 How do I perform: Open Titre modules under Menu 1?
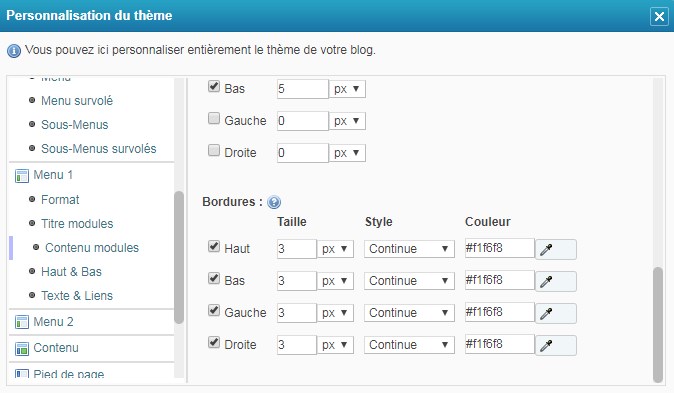click(77, 224)
